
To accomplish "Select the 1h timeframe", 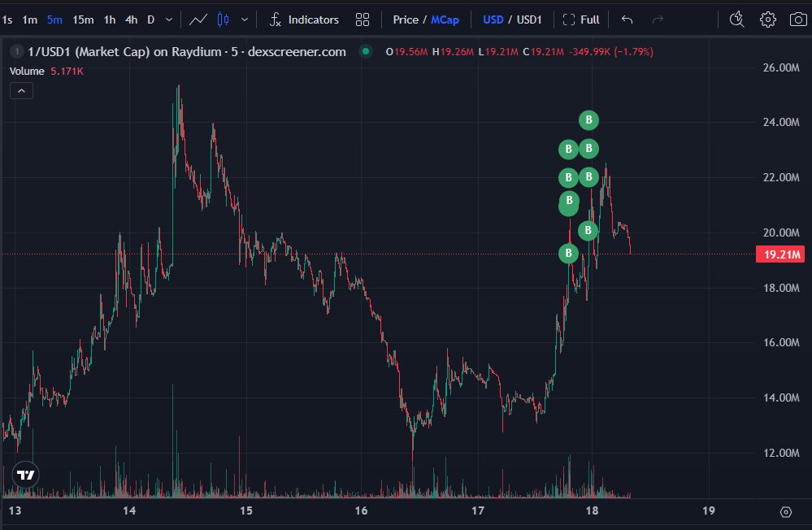I will coord(109,20).
